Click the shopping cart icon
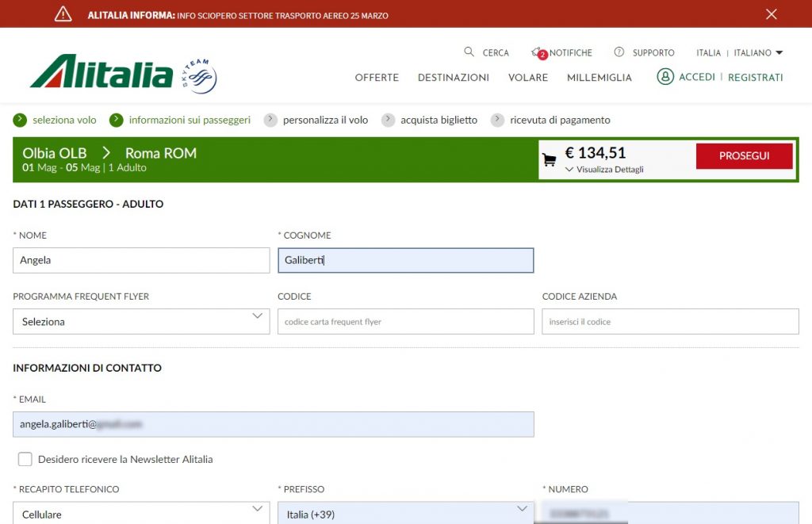This screenshot has width=812, height=524. click(x=550, y=159)
